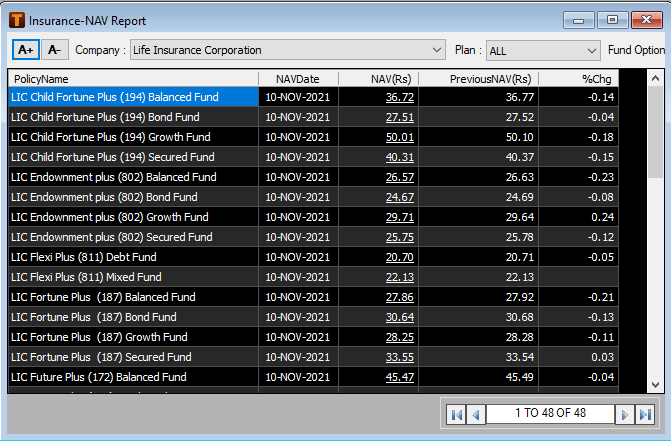This screenshot has width=671, height=441.
Task: Select LIC Fortune Plus (187) Bond Fund
Action: (x=133, y=317)
